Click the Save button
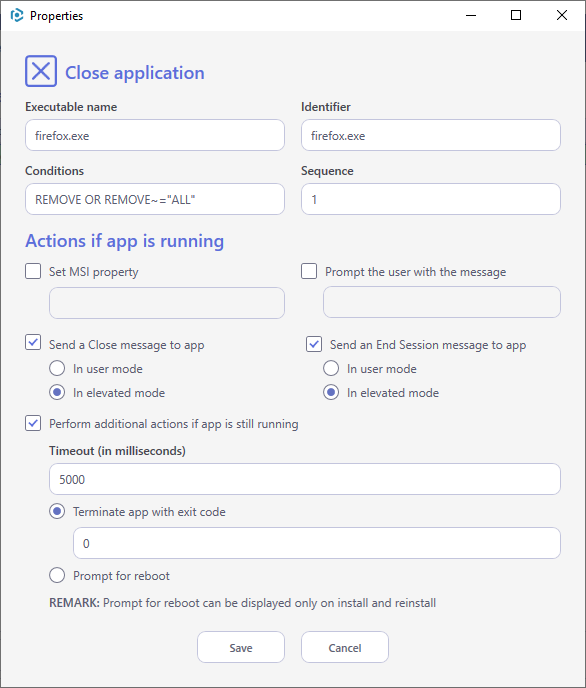The width and height of the screenshot is (586, 688). [241, 647]
